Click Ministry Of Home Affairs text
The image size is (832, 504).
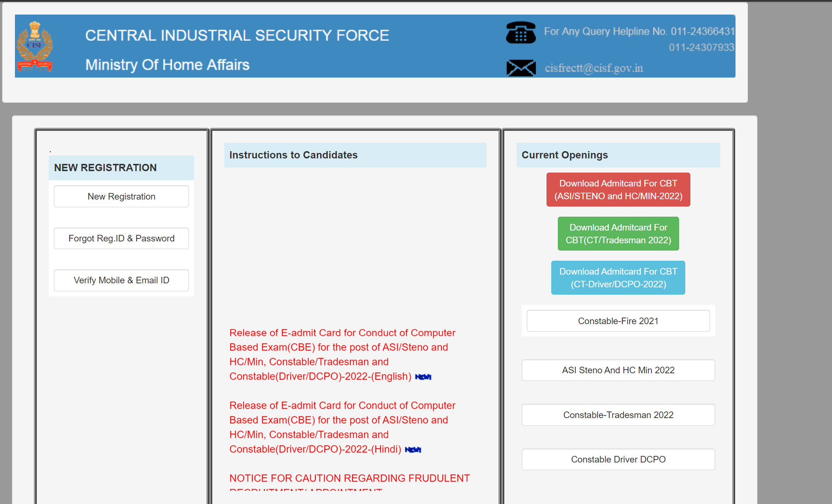167,65
